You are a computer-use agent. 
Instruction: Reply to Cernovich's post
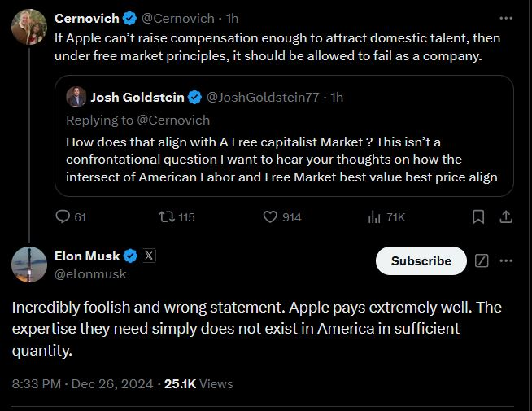click(x=63, y=217)
